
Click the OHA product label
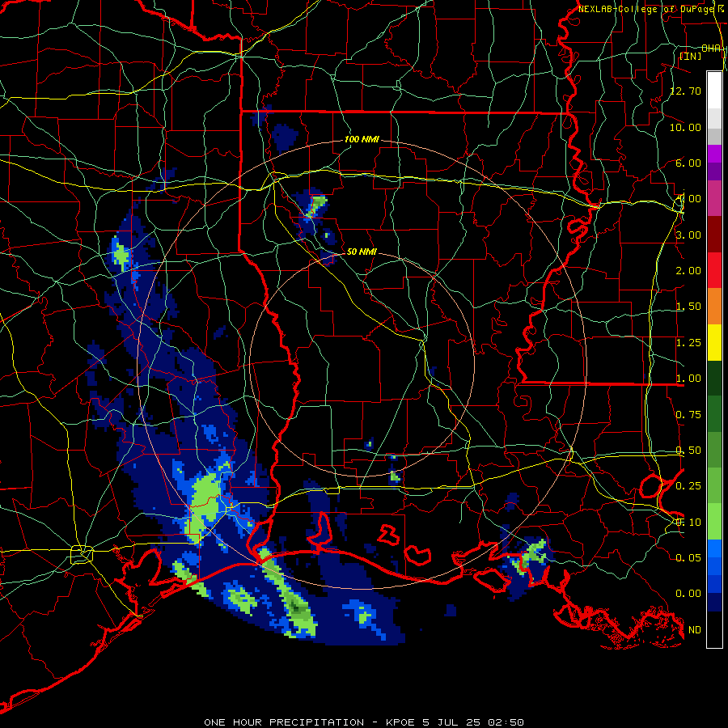pos(710,49)
